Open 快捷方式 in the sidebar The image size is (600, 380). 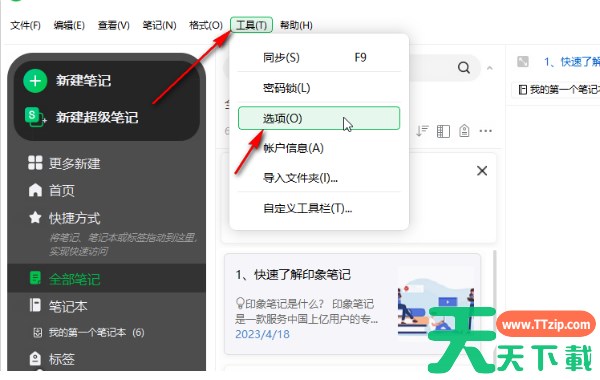click(x=74, y=218)
